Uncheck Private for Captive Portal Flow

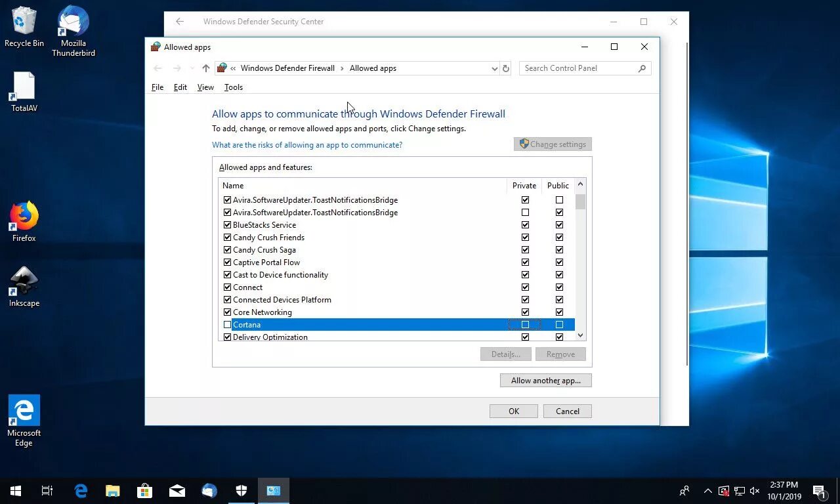coord(525,262)
